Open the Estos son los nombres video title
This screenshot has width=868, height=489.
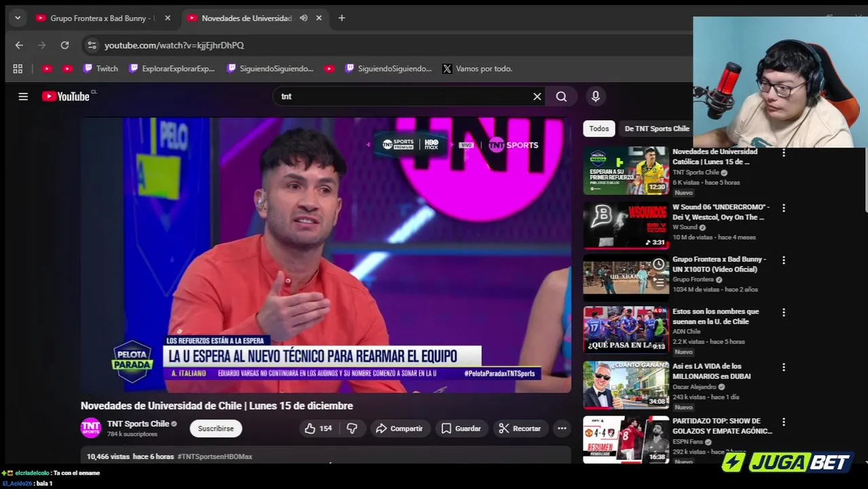click(716, 316)
